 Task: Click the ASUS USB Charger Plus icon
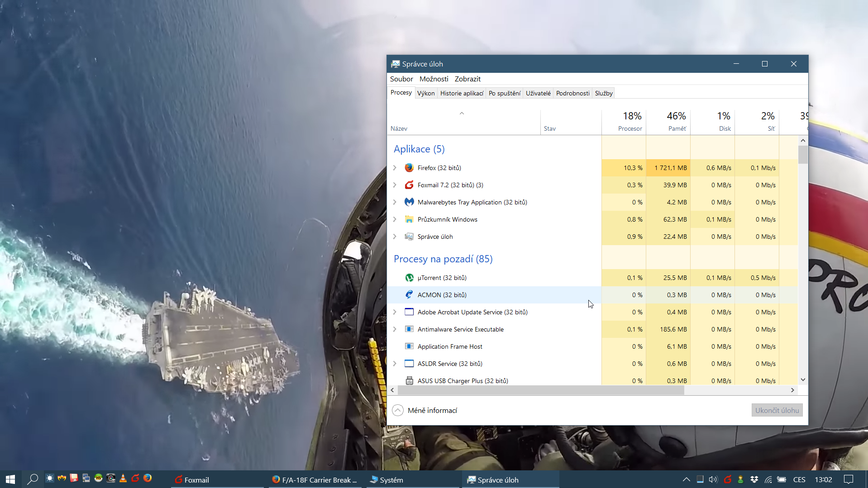click(409, 381)
